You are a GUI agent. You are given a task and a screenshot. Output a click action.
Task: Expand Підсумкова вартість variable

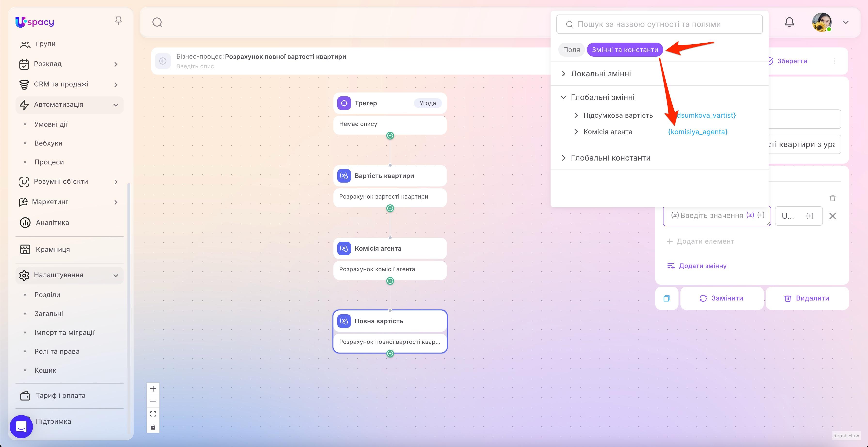(576, 116)
